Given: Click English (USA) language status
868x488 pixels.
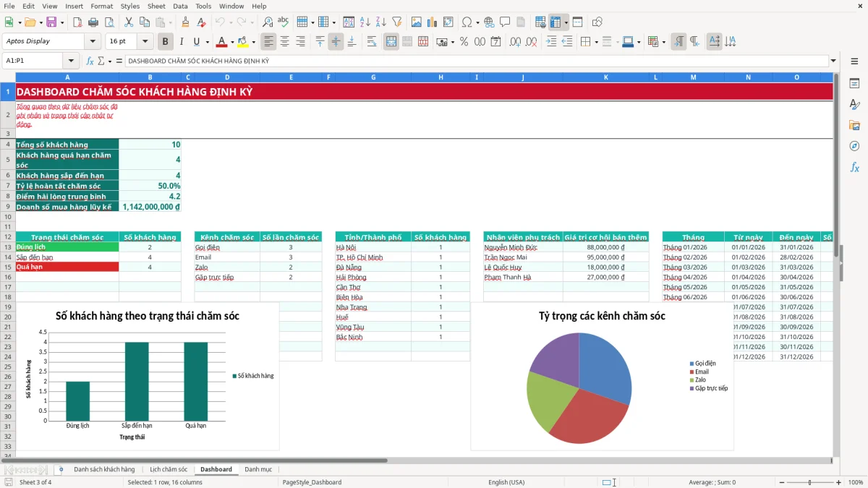Looking at the screenshot, I should [506, 482].
